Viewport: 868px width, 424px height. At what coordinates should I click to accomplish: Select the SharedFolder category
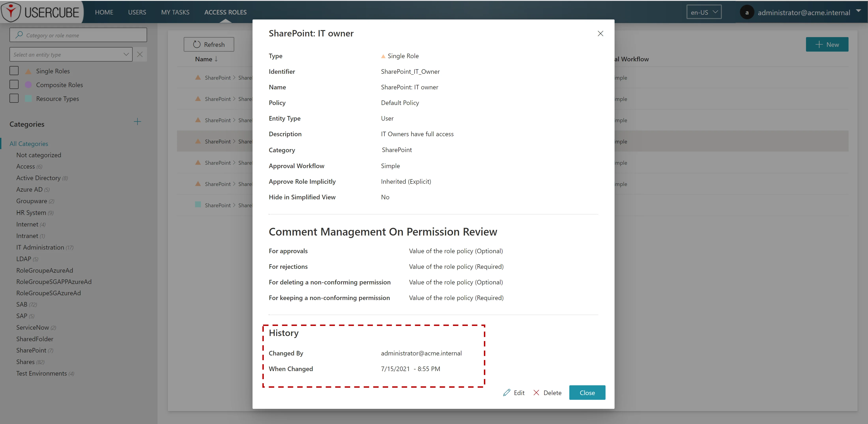coord(35,339)
